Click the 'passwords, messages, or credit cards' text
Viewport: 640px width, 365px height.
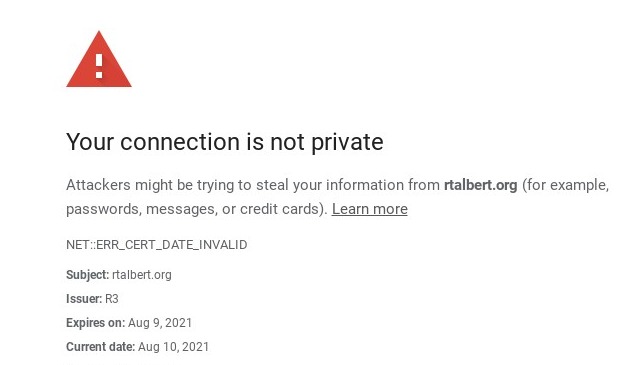point(195,209)
